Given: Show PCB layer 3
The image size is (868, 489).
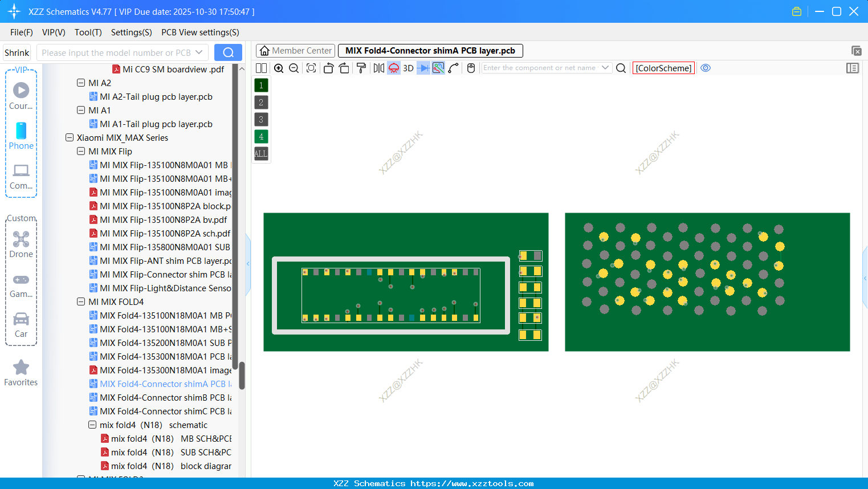Looking at the screenshot, I should [261, 120].
